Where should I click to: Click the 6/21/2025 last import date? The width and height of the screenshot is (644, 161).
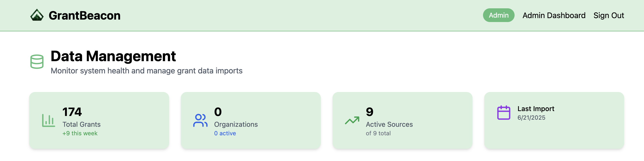click(531, 117)
